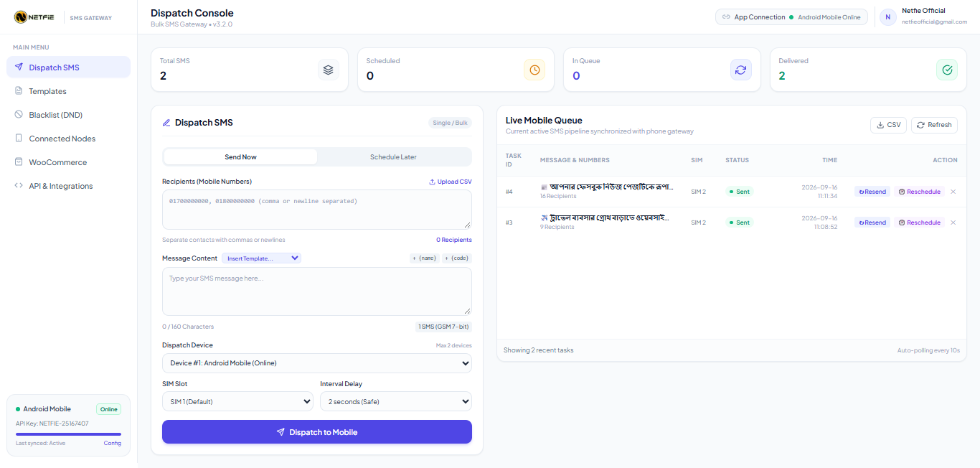
Task: Switch to the Schedule Later tab
Action: (393, 157)
